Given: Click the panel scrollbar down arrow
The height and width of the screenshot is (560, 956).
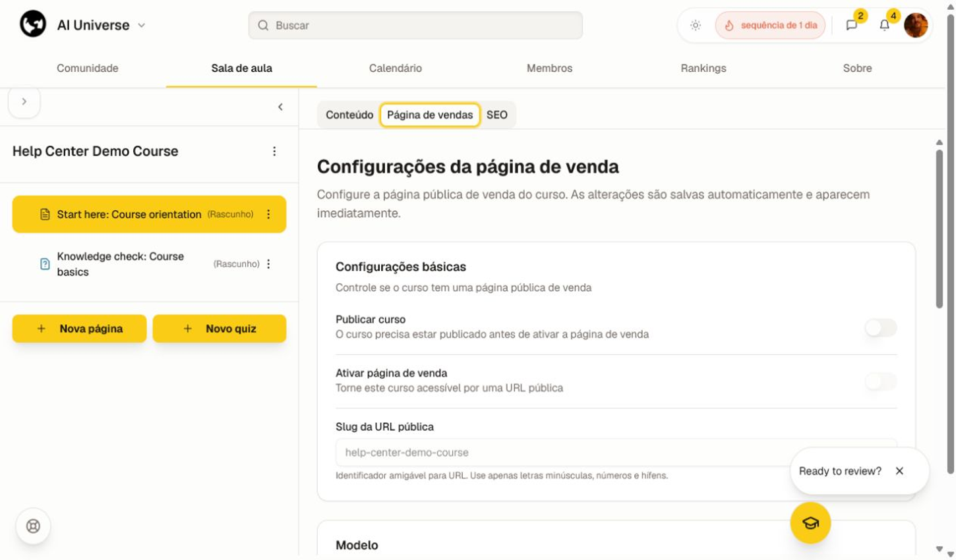Looking at the screenshot, I should pos(939,549).
